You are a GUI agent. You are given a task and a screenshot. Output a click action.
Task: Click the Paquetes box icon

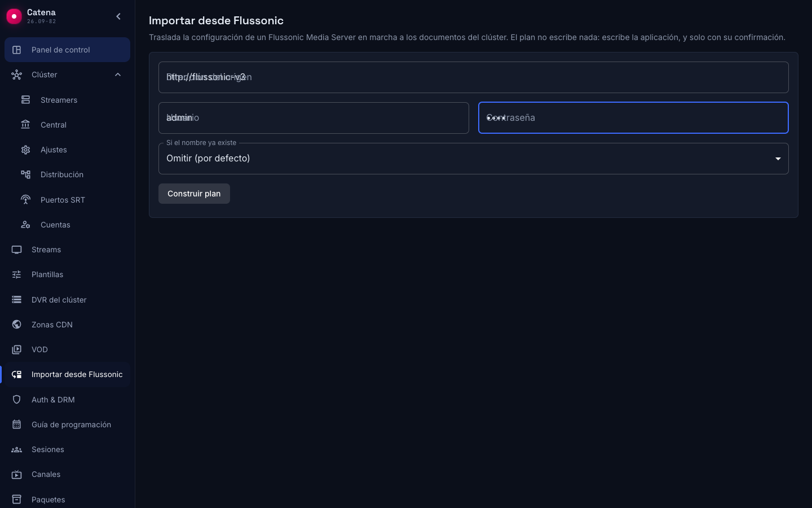coord(17,500)
